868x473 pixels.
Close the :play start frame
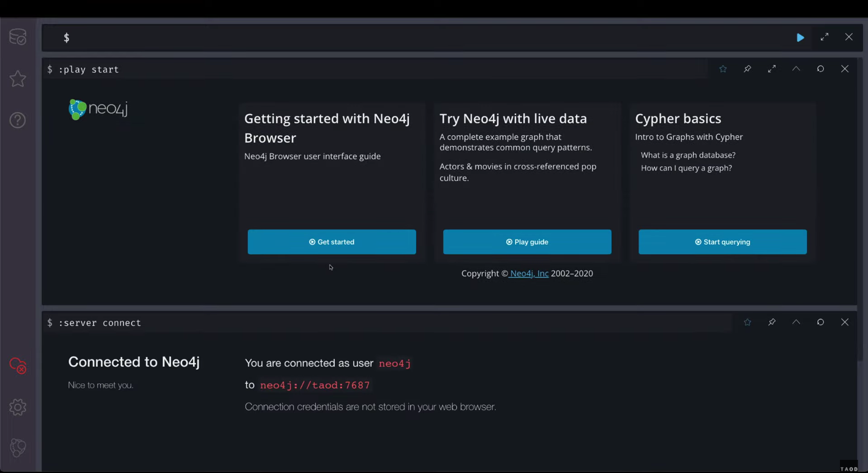tap(845, 69)
